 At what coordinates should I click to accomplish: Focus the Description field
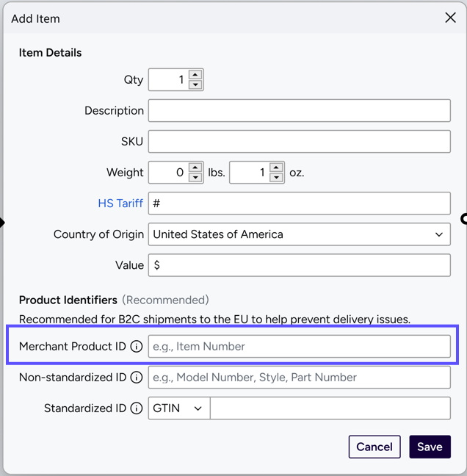pyautogui.click(x=299, y=110)
